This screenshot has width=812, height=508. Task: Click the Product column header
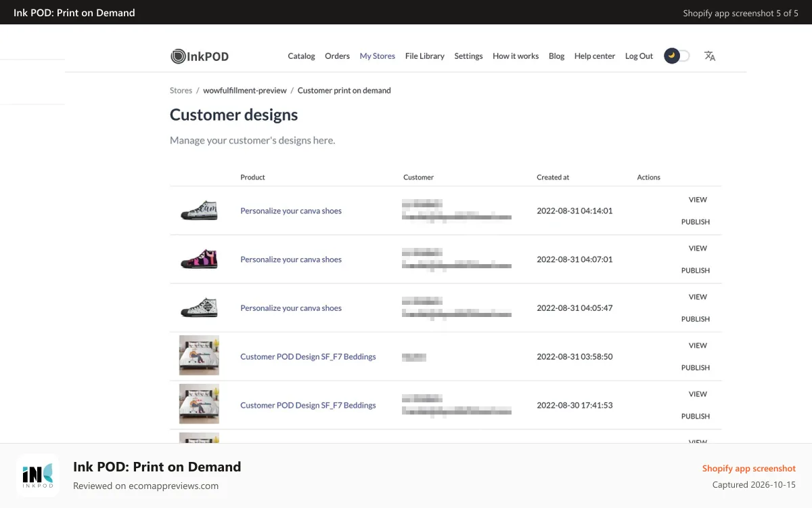coord(252,177)
